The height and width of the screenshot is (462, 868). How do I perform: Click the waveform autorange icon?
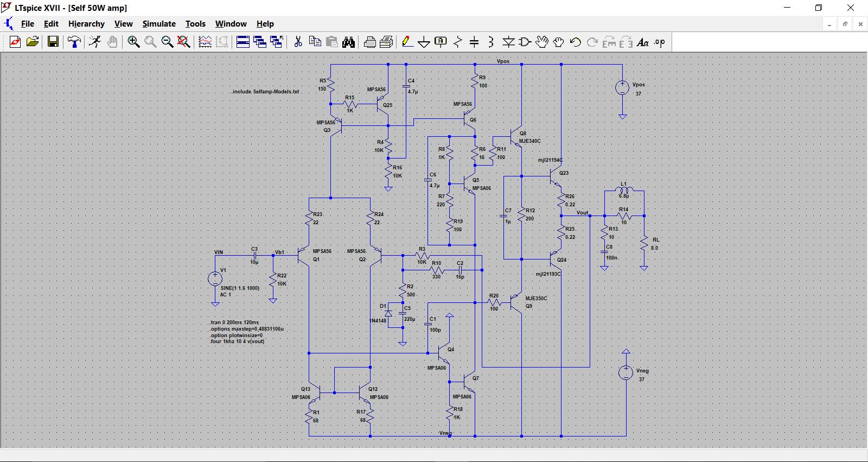(x=205, y=42)
